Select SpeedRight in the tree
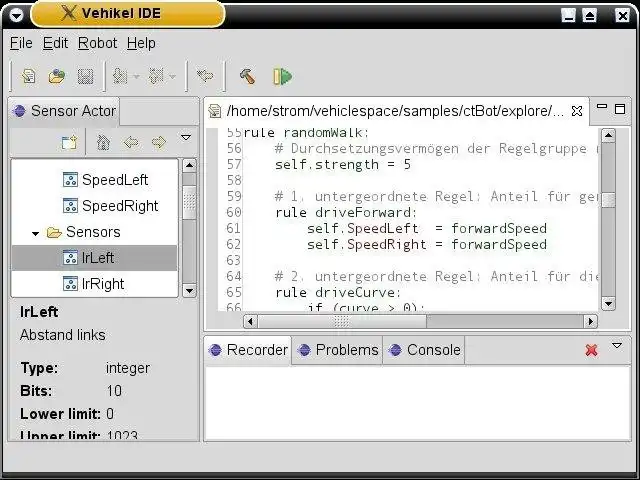 pyautogui.click(x=120, y=206)
